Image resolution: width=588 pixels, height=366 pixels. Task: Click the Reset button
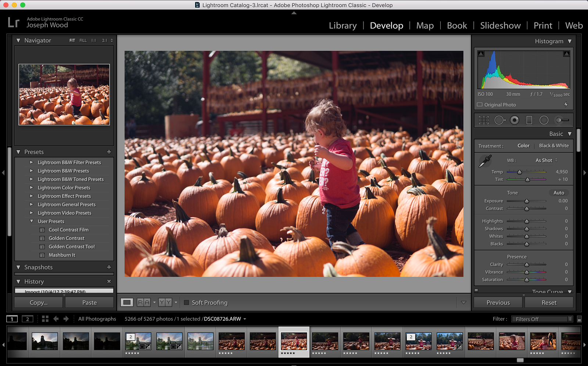549,302
